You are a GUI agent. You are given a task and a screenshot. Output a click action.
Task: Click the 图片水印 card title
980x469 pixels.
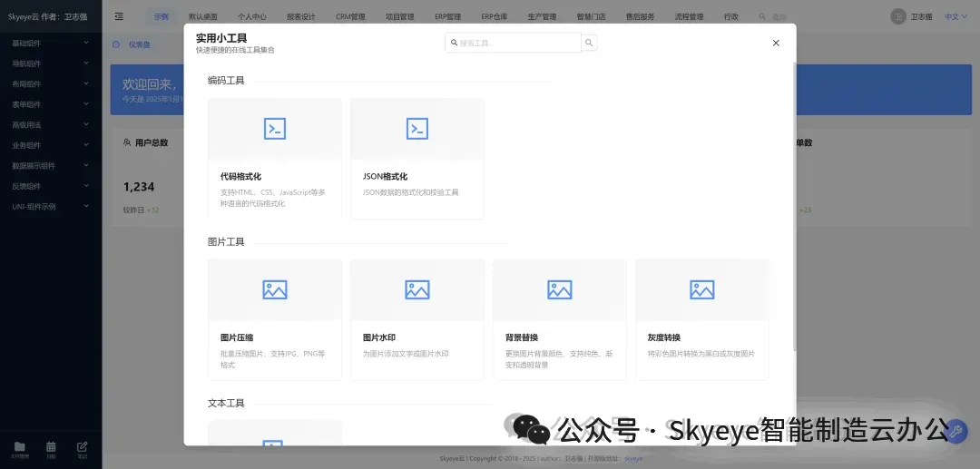379,337
